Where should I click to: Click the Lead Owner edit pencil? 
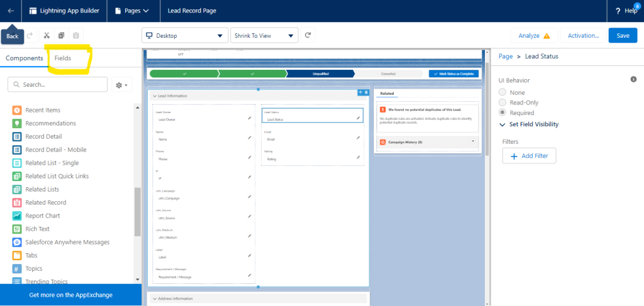(249, 118)
